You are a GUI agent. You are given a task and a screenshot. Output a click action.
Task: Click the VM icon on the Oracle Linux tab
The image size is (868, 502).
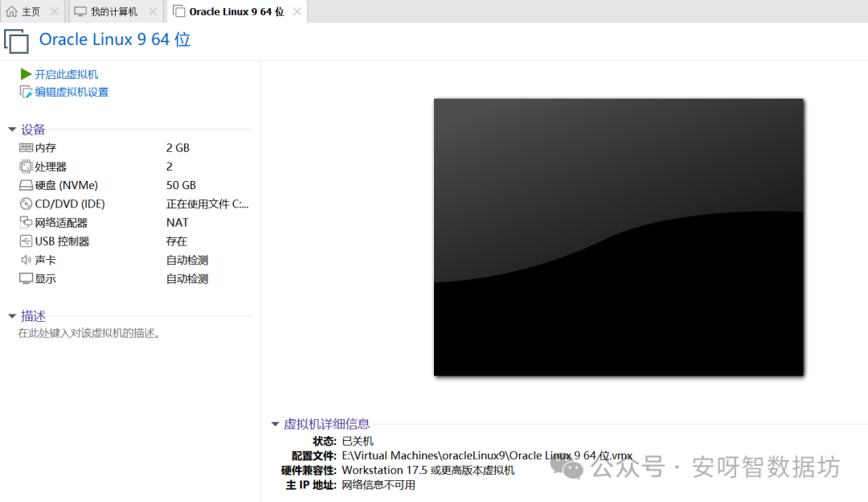tap(178, 11)
